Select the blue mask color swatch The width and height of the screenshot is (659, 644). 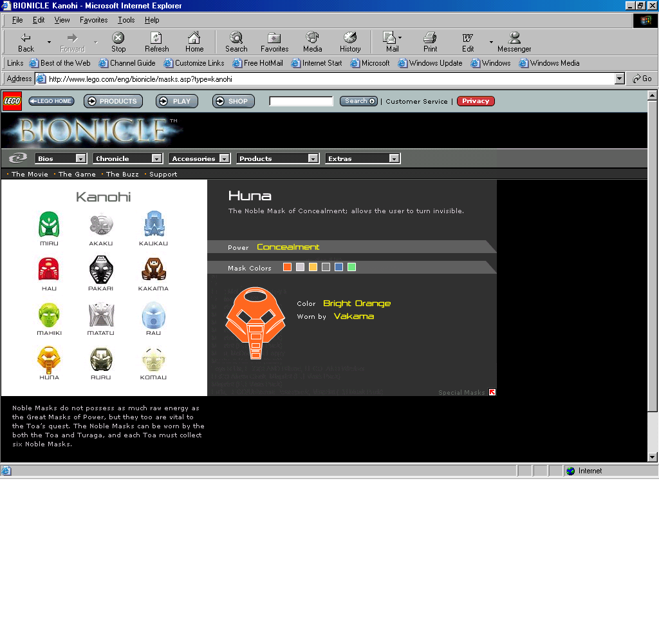[x=339, y=267]
